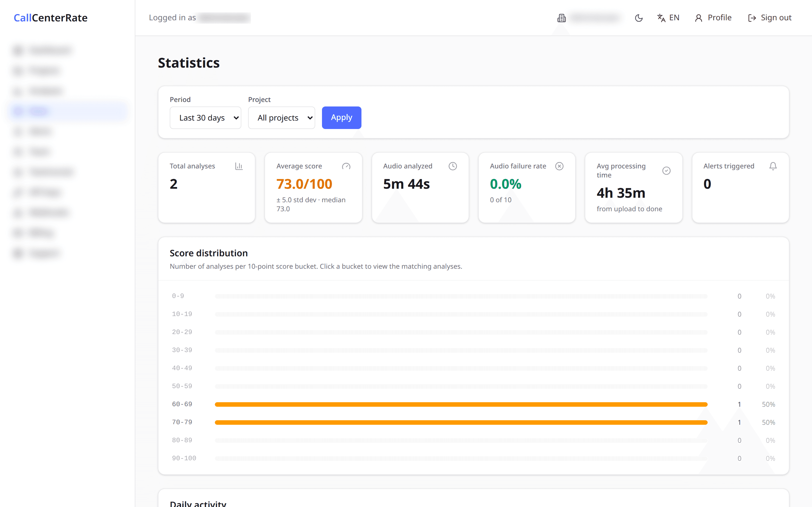The width and height of the screenshot is (812, 507).
Task: Click the Audio failure rate X-circle icon
Action: (x=559, y=166)
